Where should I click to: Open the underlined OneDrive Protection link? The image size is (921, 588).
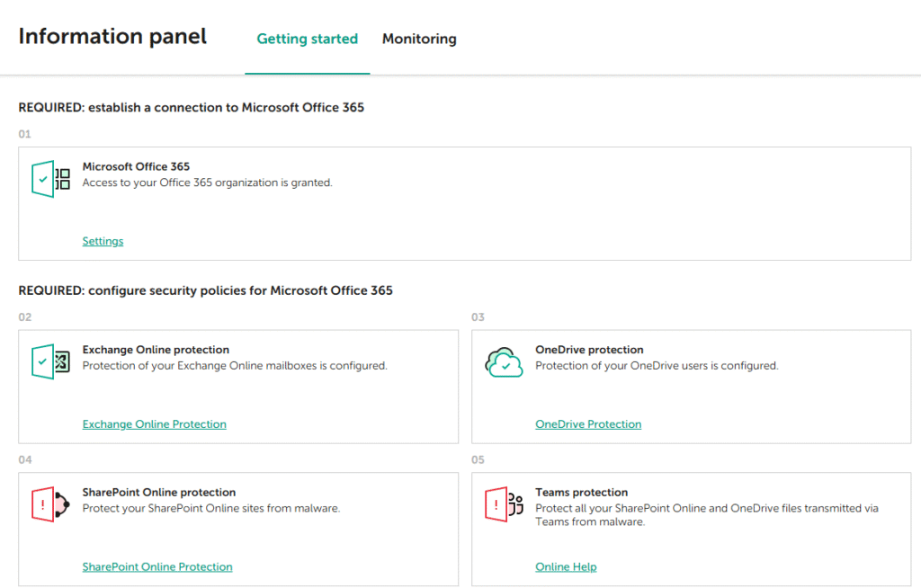tap(588, 423)
